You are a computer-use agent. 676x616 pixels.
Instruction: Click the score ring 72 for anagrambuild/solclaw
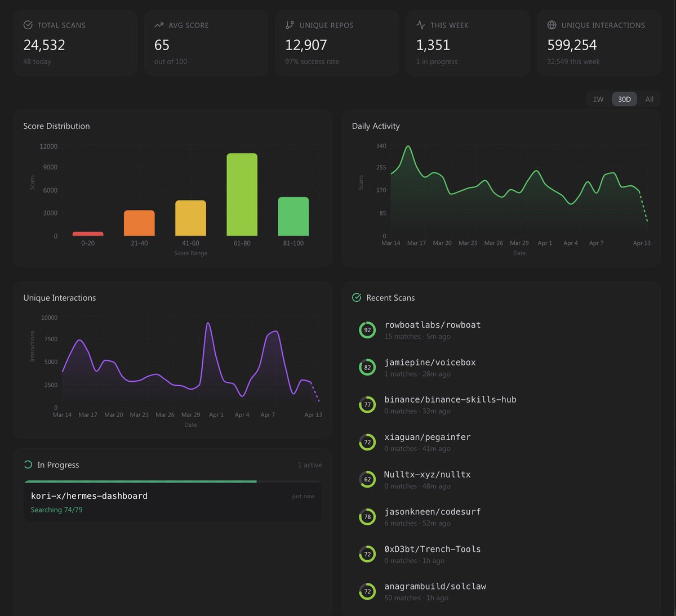coord(367,591)
